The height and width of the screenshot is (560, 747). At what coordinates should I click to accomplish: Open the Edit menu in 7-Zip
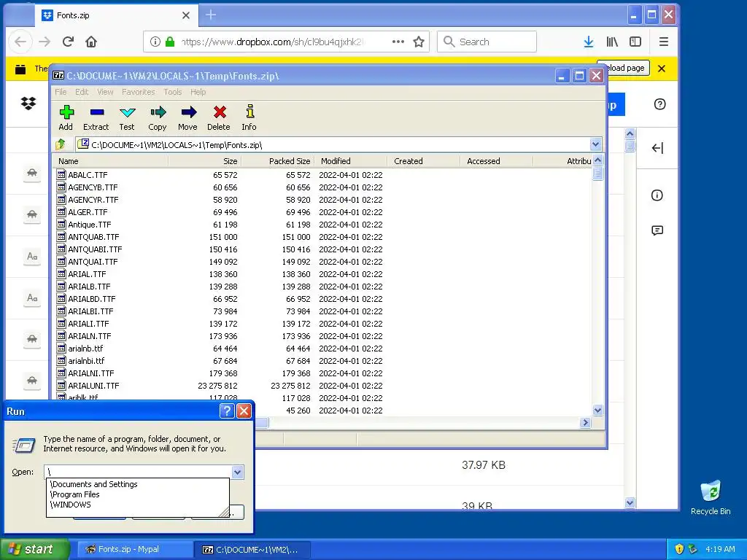(82, 92)
